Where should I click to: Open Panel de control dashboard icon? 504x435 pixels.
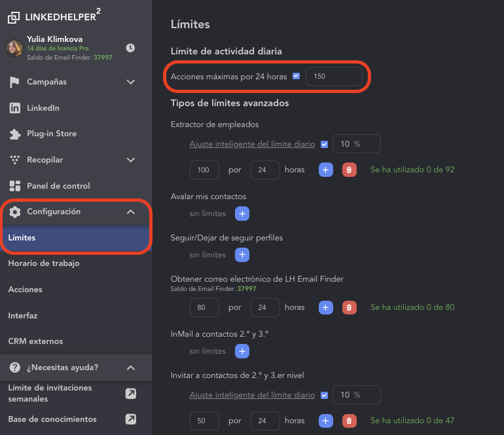point(14,186)
